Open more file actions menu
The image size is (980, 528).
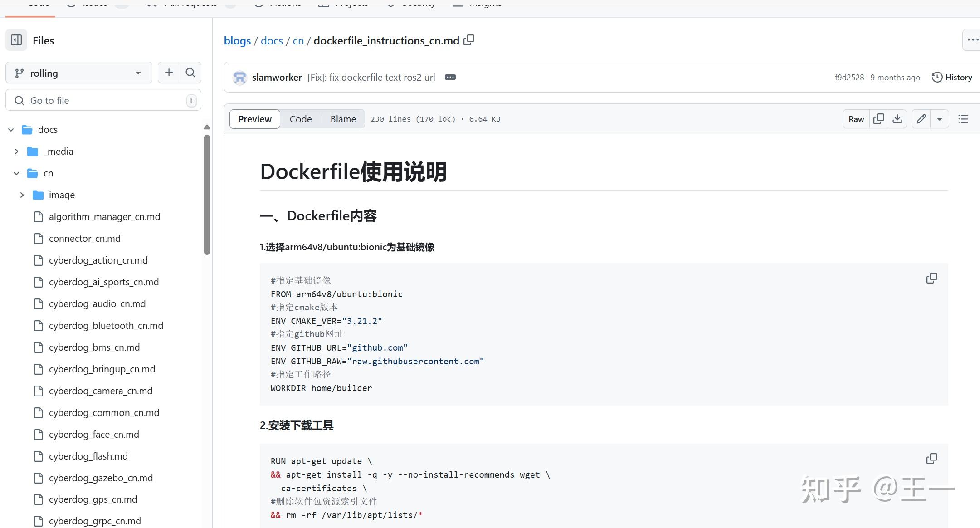click(972, 39)
